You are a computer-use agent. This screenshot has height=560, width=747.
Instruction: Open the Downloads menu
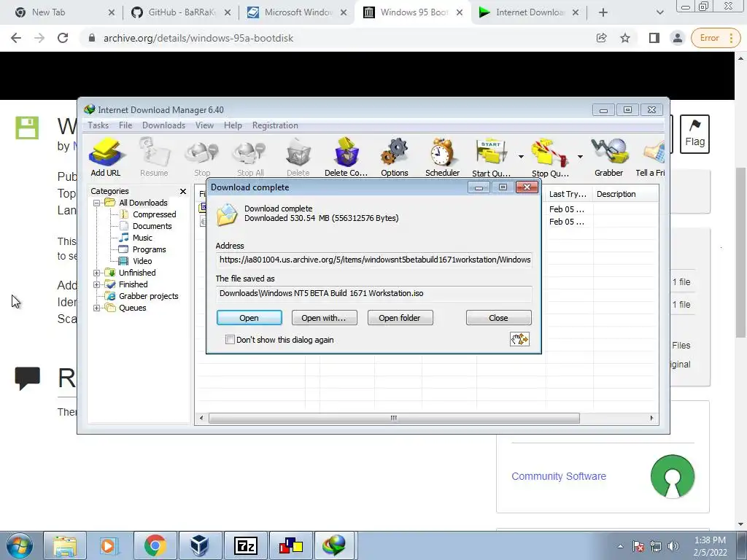[163, 125]
